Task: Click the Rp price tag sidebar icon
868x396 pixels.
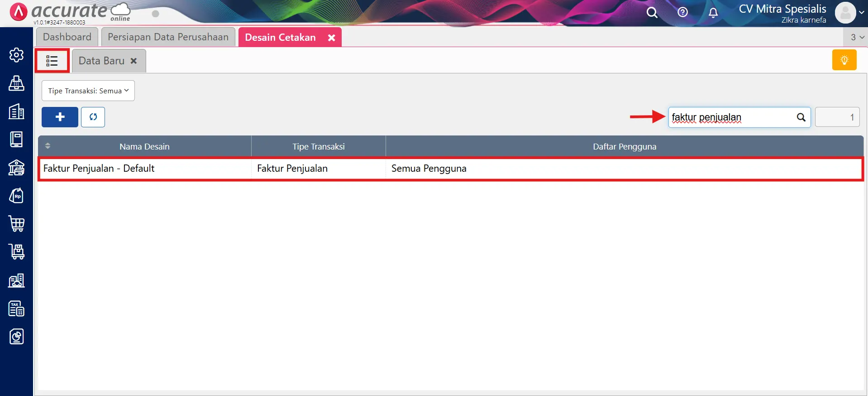Action: point(16,196)
